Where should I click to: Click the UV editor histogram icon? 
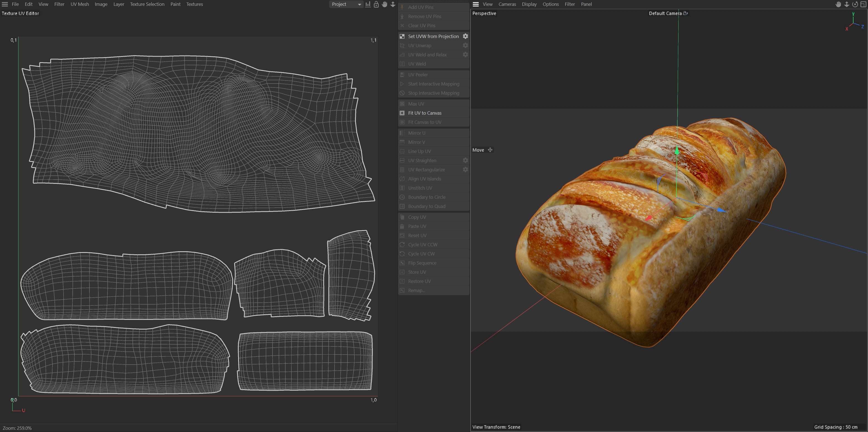[x=368, y=4]
